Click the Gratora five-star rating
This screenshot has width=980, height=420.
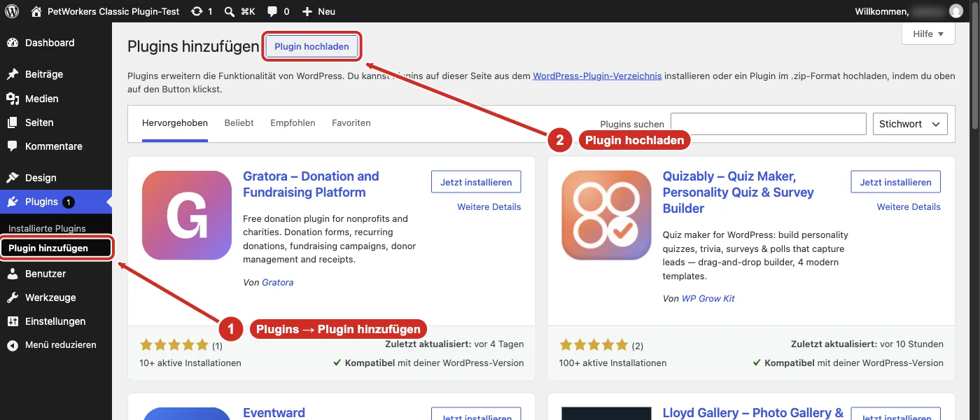[x=174, y=344]
